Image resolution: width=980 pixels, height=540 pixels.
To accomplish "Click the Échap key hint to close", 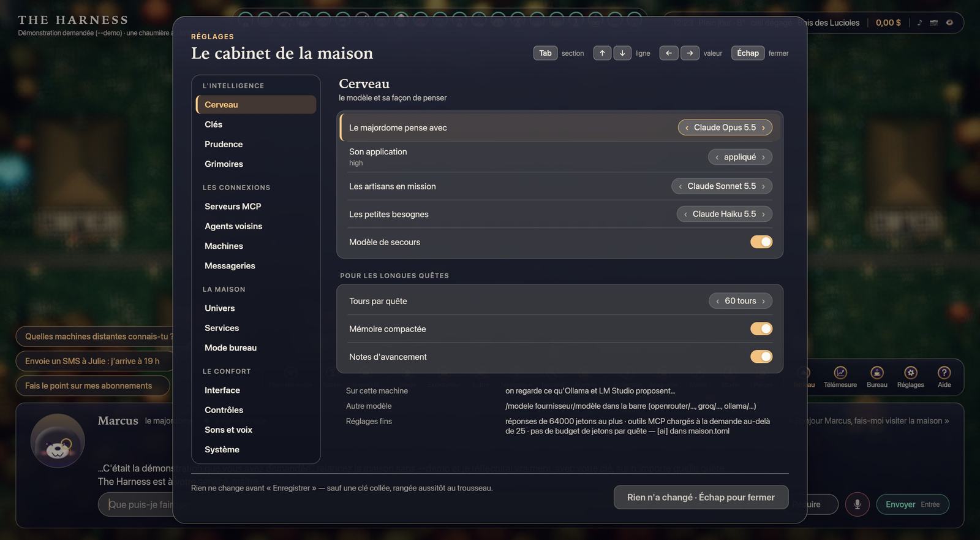I will (x=748, y=53).
